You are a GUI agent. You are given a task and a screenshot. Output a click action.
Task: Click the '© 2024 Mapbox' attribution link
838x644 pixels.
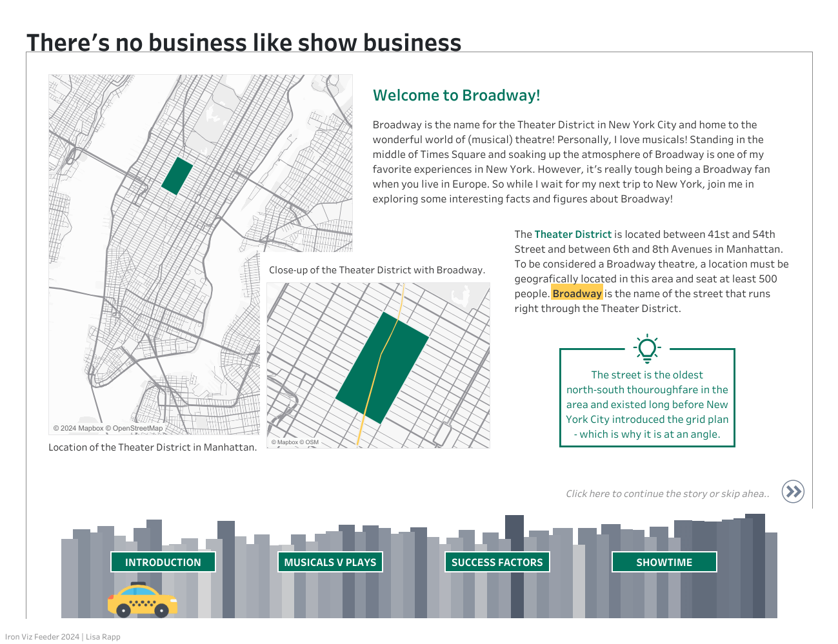pos(78,428)
